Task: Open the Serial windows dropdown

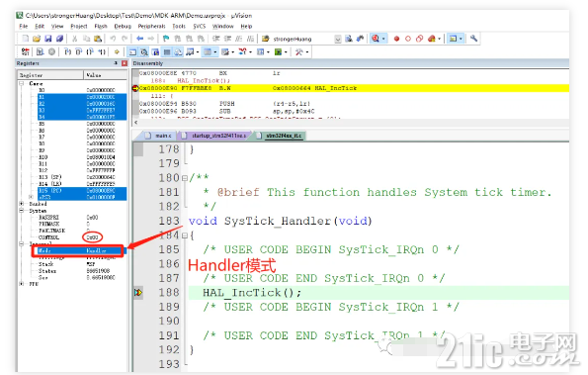Action: coord(233,51)
